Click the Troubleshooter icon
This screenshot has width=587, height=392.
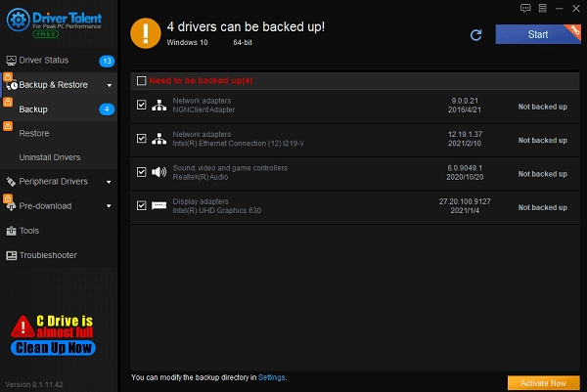11,255
